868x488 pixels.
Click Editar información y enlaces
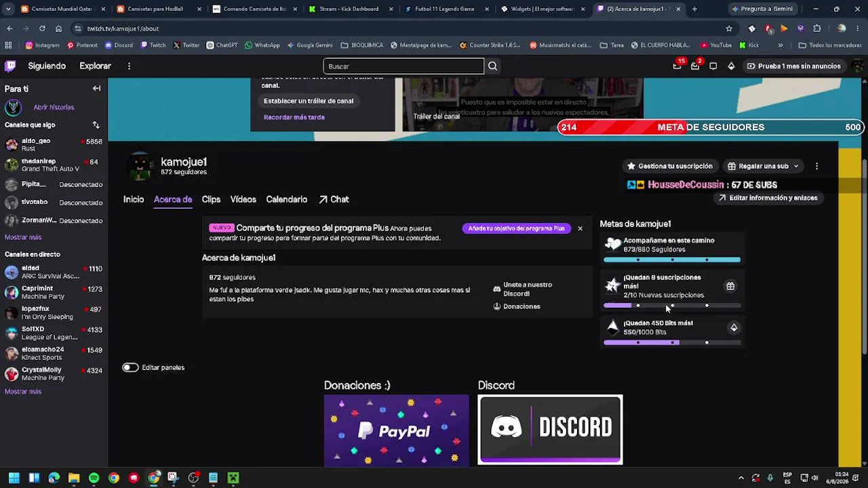[768, 198]
